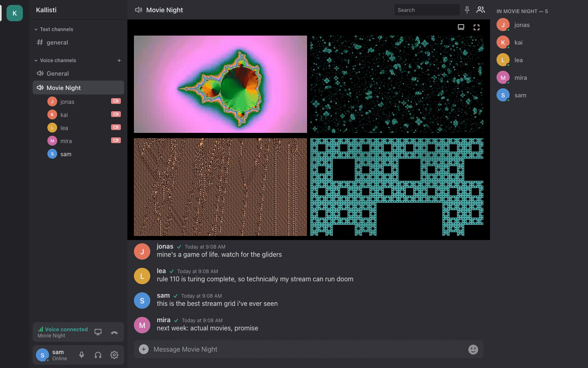588x368 pixels.
Task: Click the Voice connected status label
Action: [x=66, y=329]
